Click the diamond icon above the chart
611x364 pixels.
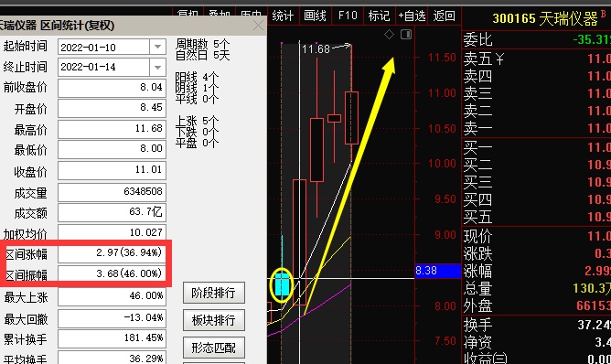point(389,34)
